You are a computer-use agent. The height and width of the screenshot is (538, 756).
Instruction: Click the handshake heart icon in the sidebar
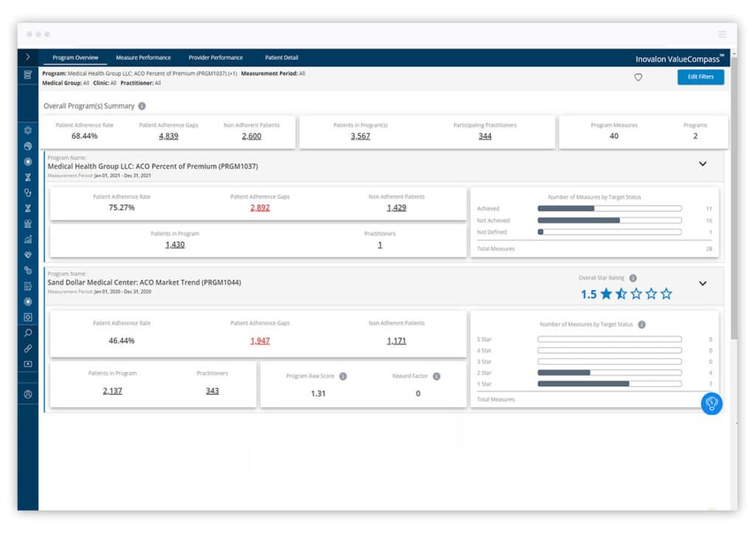coord(28,255)
